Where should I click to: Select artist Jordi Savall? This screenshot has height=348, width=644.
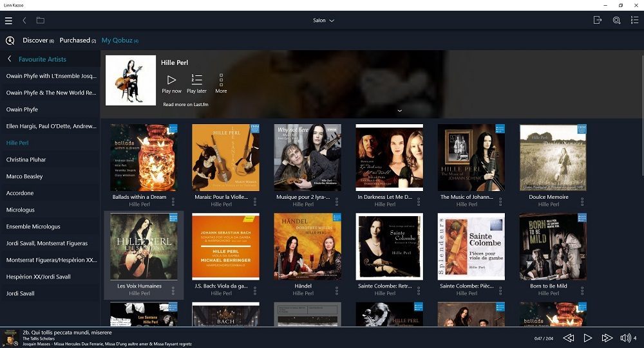(x=50, y=293)
